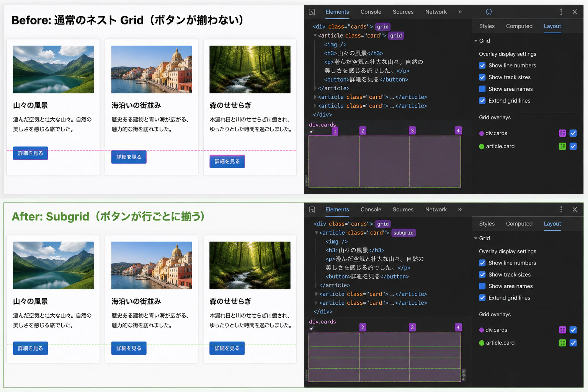Toggle Show line numbers in After DevTools

click(482, 263)
